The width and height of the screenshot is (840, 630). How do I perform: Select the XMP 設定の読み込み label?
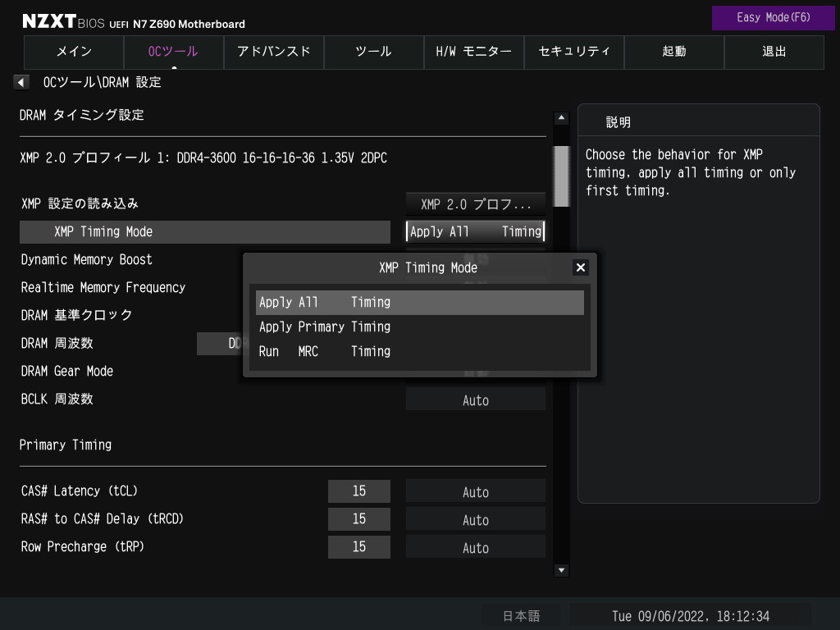pyautogui.click(x=80, y=203)
